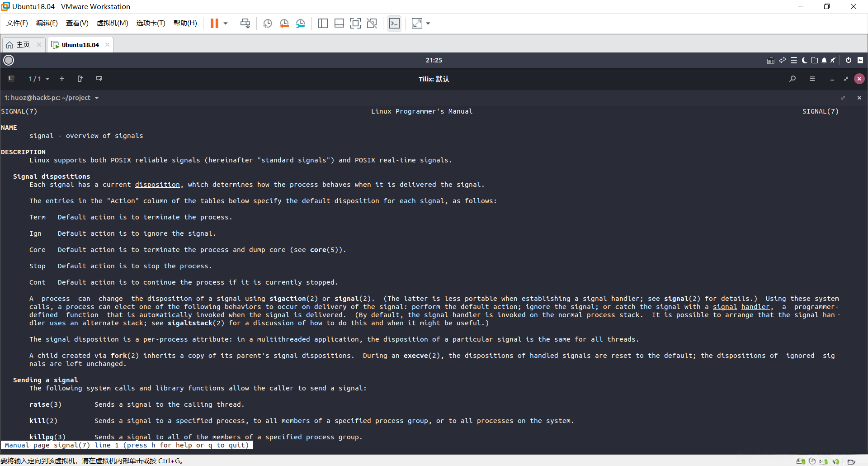Add a terminal to the right in Tilix
This screenshot has height=466, width=868.
pos(80,79)
